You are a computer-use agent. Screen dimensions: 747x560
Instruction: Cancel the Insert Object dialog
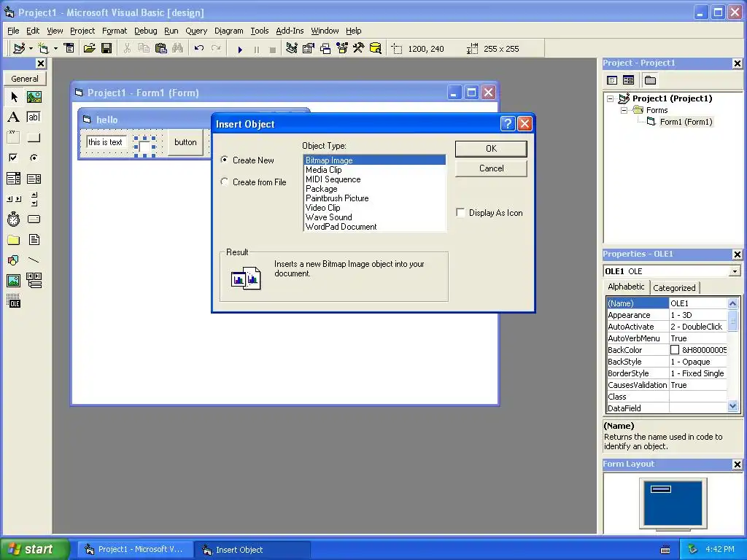491,168
